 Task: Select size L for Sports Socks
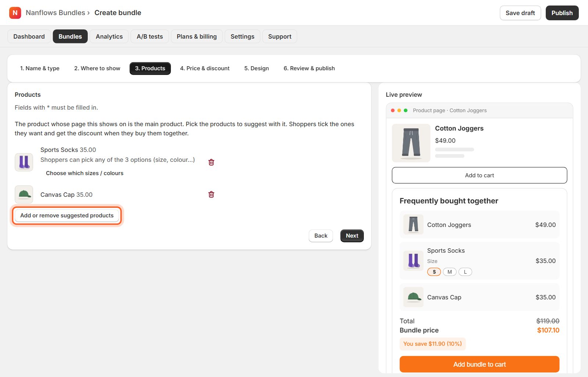[465, 272]
